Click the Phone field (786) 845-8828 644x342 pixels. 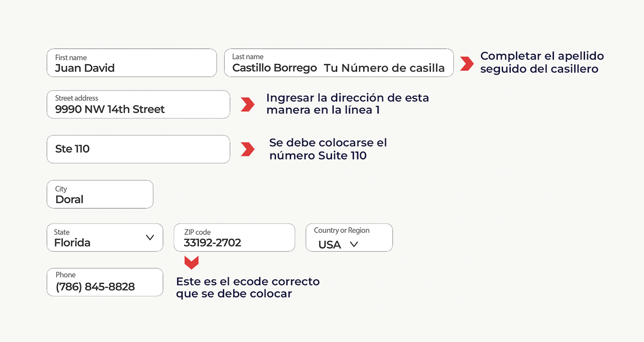point(105,282)
